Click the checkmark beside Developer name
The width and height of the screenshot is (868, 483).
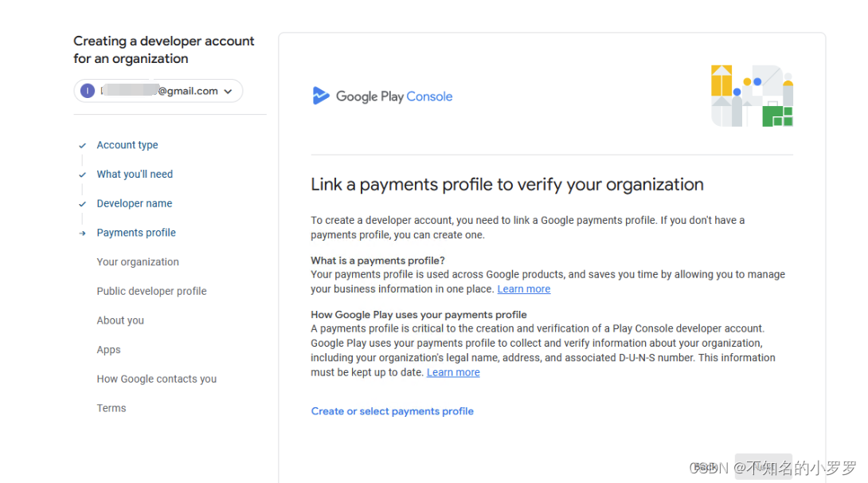[x=83, y=204]
